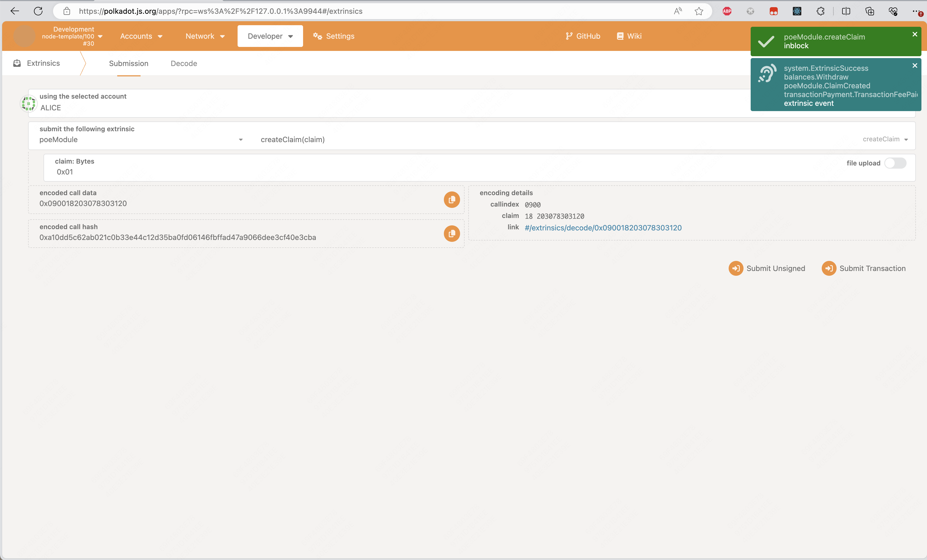Reload the page with refresh icon
This screenshot has width=927, height=560.
click(38, 11)
